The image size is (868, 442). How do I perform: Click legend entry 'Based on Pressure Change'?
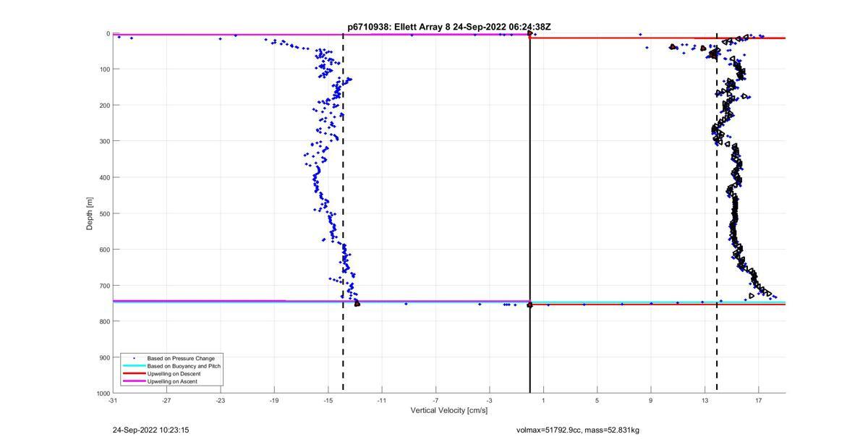(x=181, y=358)
